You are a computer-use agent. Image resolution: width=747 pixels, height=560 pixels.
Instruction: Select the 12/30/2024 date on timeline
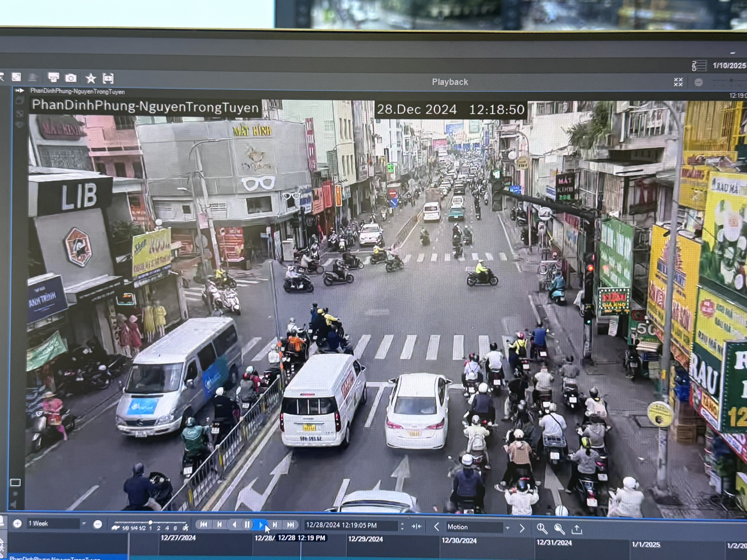[459, 540]
